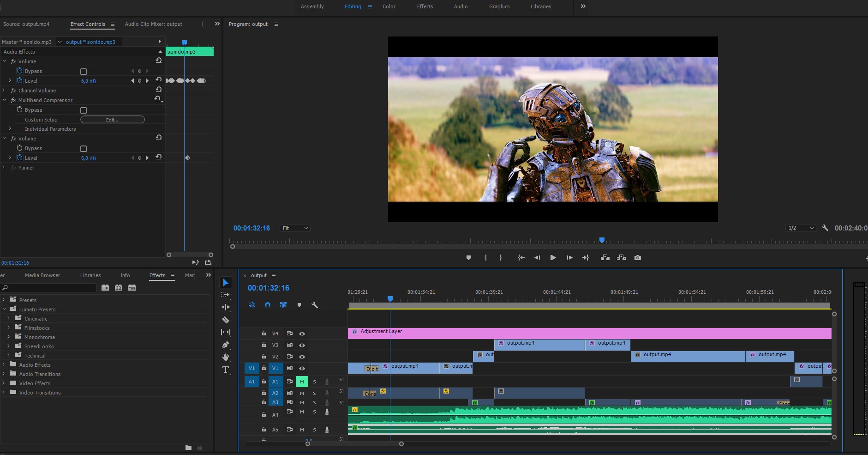Select the Type tool
This screenshot has height=455, width=868.
point(226,370)
